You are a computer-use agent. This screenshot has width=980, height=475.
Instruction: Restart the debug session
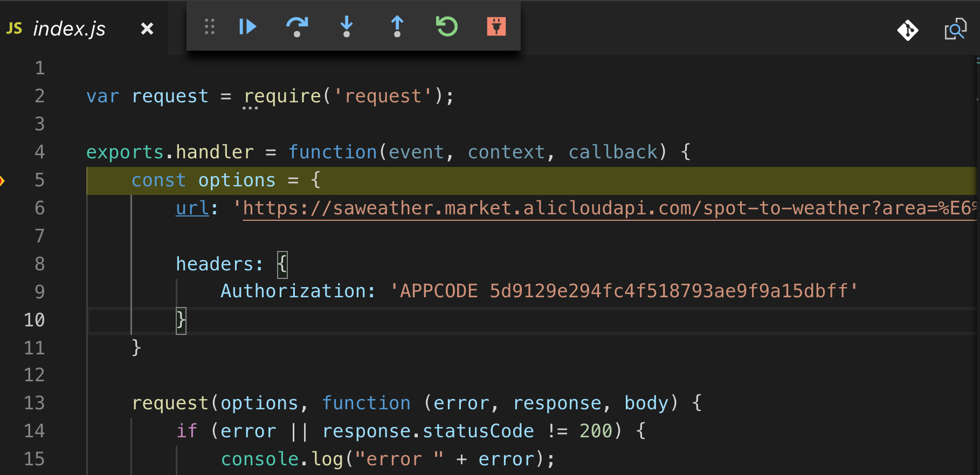(447, 26)
